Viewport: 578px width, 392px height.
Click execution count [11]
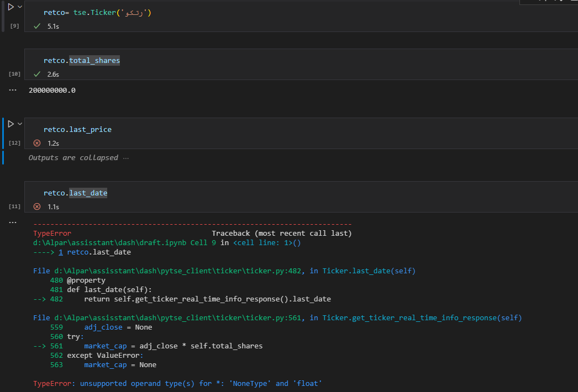tap(14, 206)
